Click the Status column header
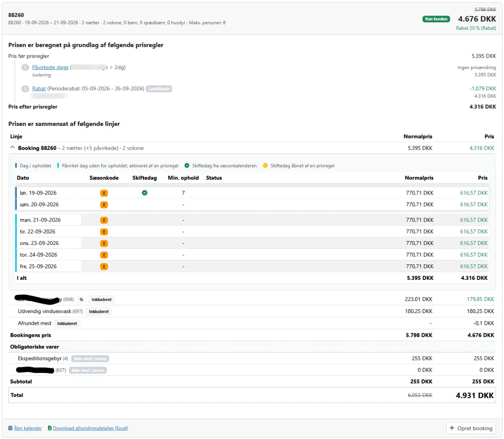The height and width of the screenshot is (439, 504). (214, 178)
